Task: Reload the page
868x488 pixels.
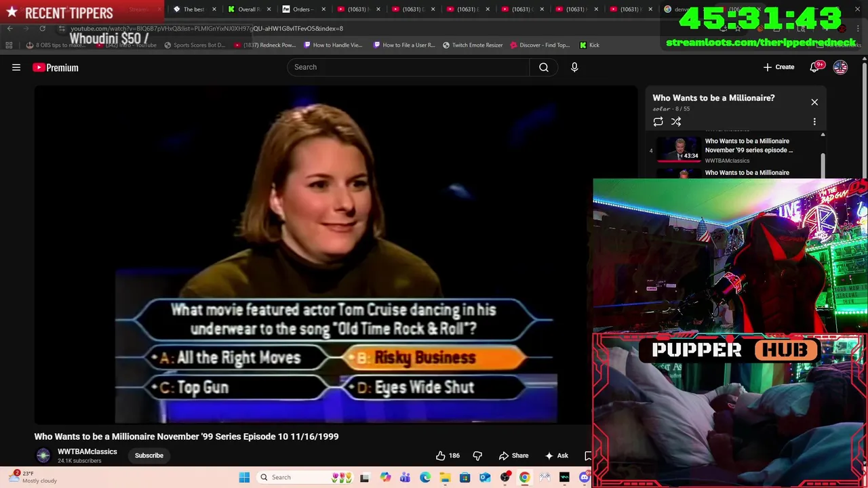Action: point(42,28)
